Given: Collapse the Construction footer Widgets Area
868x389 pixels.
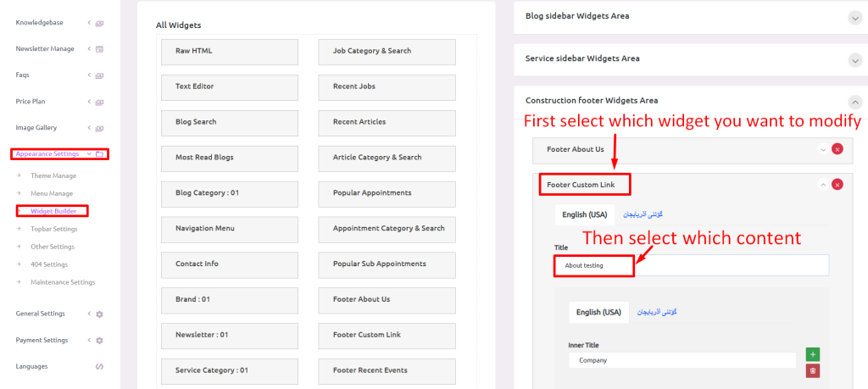Looking at the screenshot, I should click(855, 103).
